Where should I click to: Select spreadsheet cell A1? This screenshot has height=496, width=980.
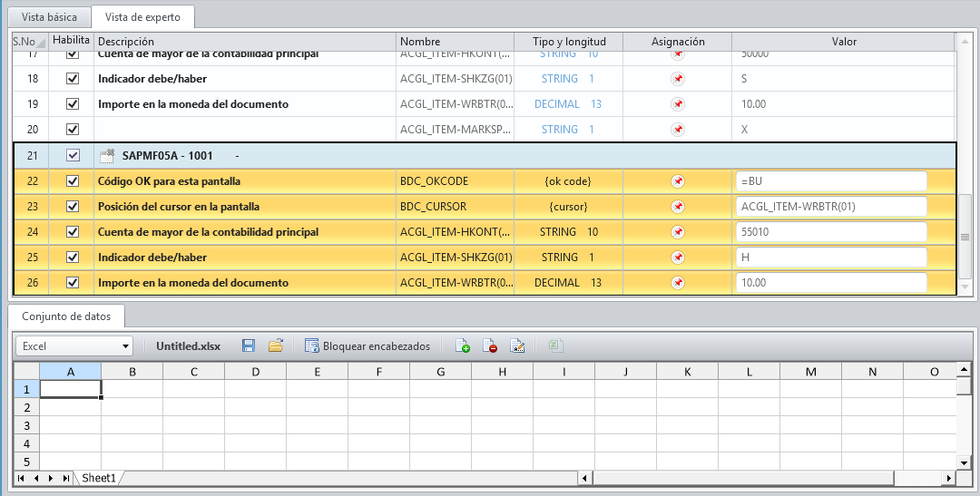coord(71,389)
